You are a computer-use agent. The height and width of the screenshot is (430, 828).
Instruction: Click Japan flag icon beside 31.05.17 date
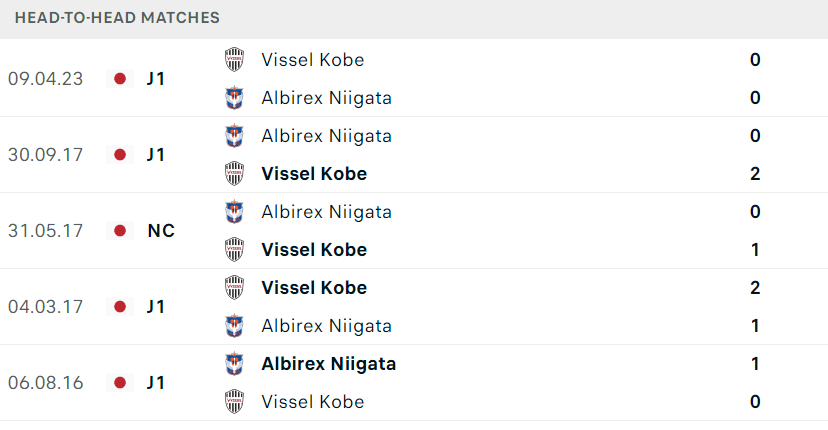(x=120, y=231)
